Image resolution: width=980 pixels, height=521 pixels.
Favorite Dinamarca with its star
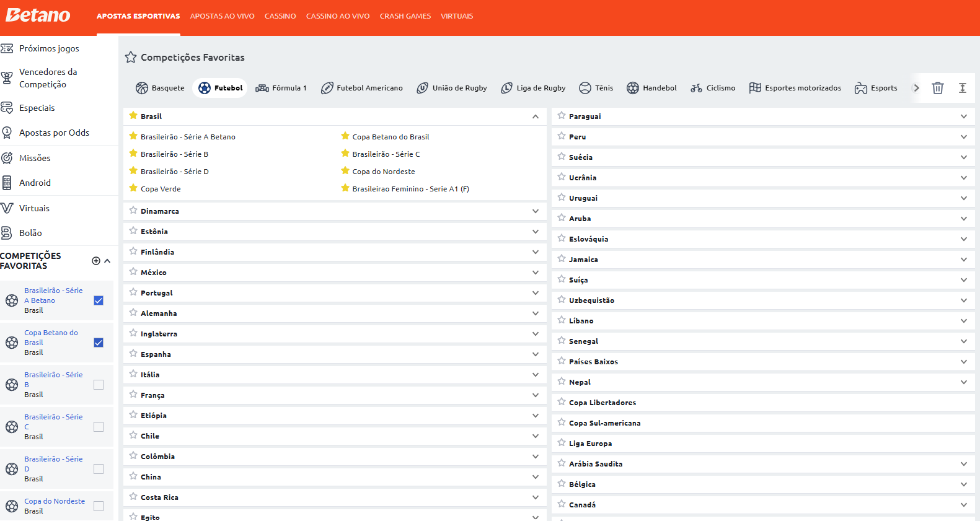click(133, 211)
